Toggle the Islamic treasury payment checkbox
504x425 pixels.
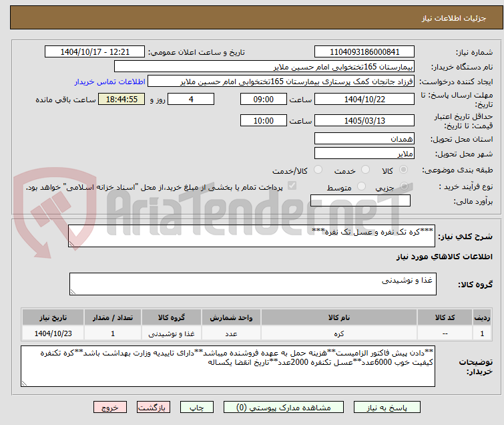(292, 186)
